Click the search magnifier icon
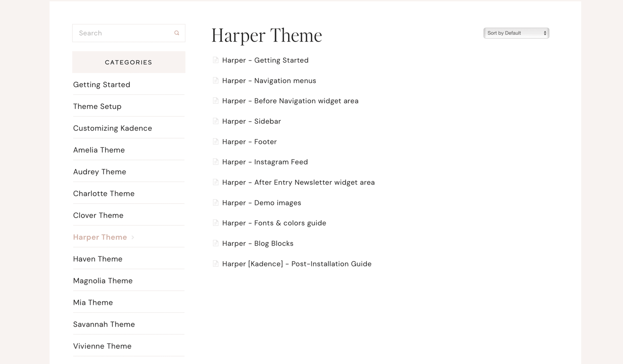623x364 pixels. coord(177,33)
